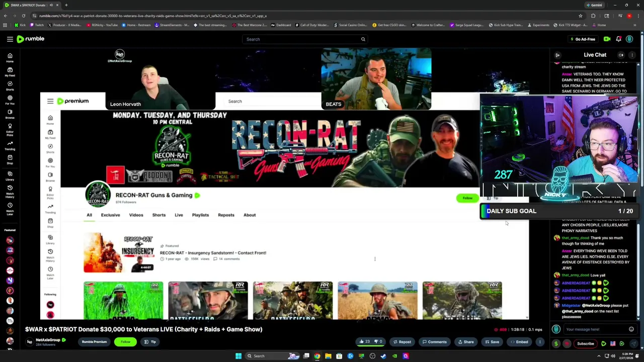Open Editor Picks in the left sidebar

[10, 130]
